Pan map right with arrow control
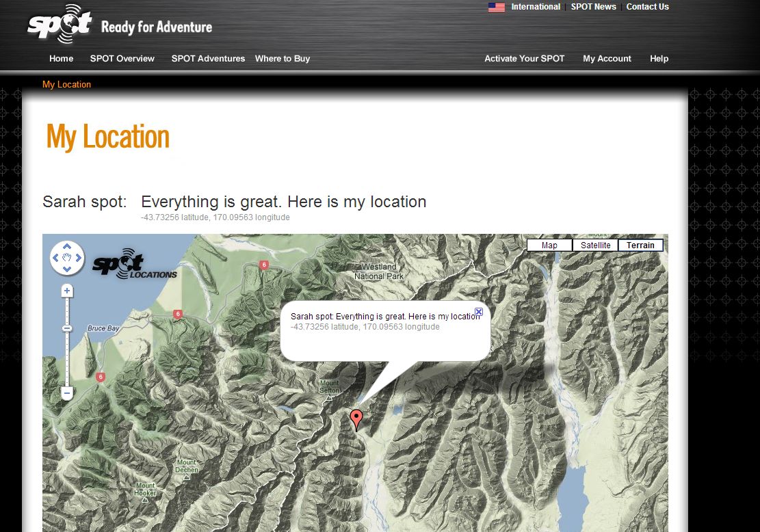This screenshot has height=532, width=760. (79, 258)
